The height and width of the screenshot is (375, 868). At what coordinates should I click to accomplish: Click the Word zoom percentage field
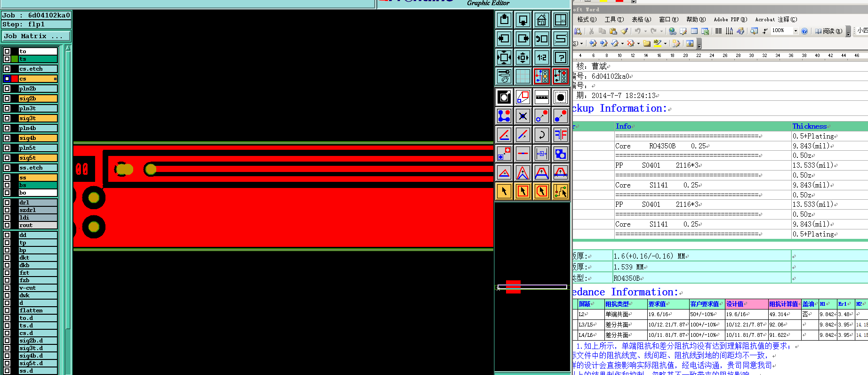pos(782,31)
